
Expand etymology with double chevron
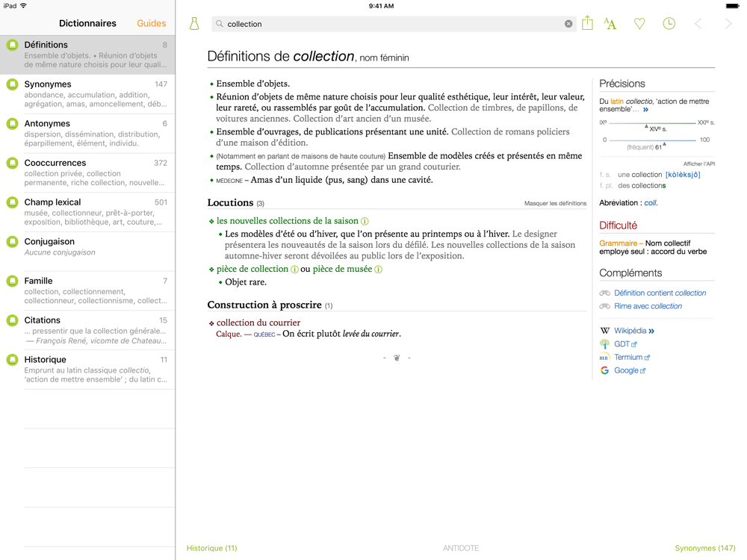pyautogui.click(x=645, y=110)
